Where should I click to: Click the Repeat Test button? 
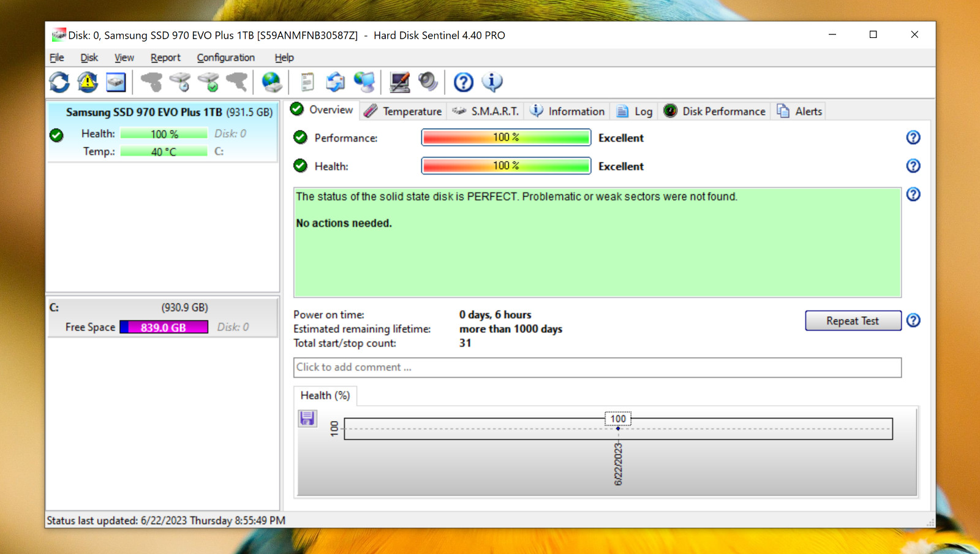point(853,321)
